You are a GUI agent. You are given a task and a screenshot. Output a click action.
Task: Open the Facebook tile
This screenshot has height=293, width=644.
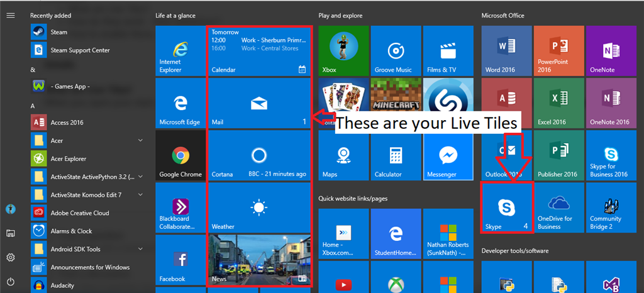coord(180,260)
